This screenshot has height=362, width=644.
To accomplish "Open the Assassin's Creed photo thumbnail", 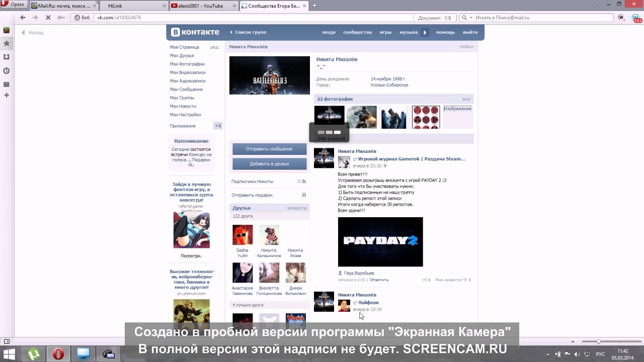I will tap(393, 117).
